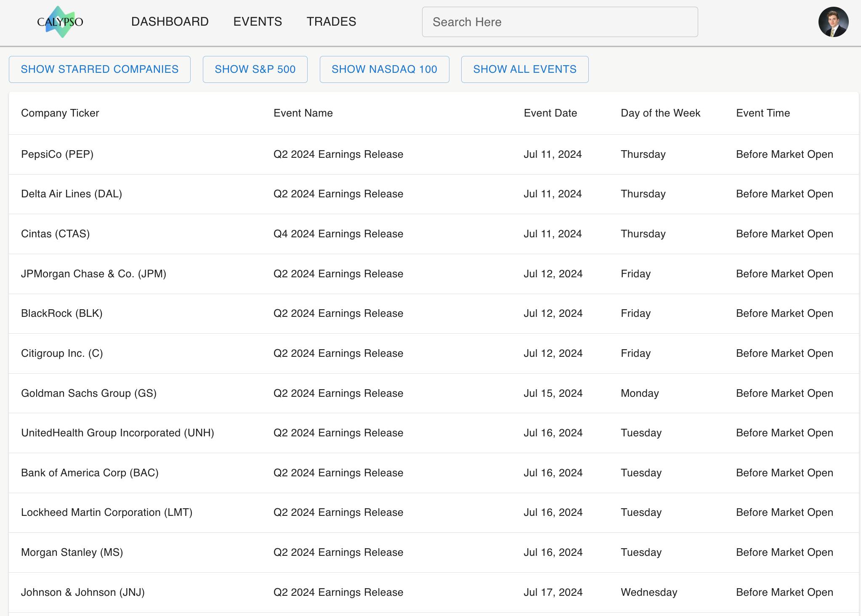Show all events
Viewport: 861px width, 616px height.
coord(525,69)
